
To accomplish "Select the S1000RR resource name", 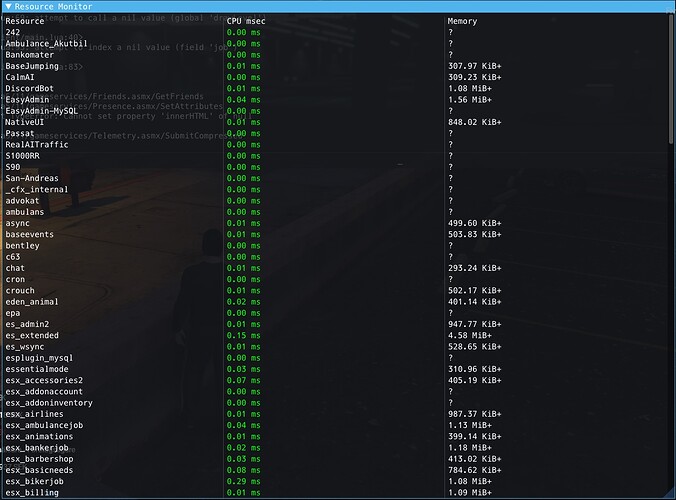I will click(x=22, y=156).
